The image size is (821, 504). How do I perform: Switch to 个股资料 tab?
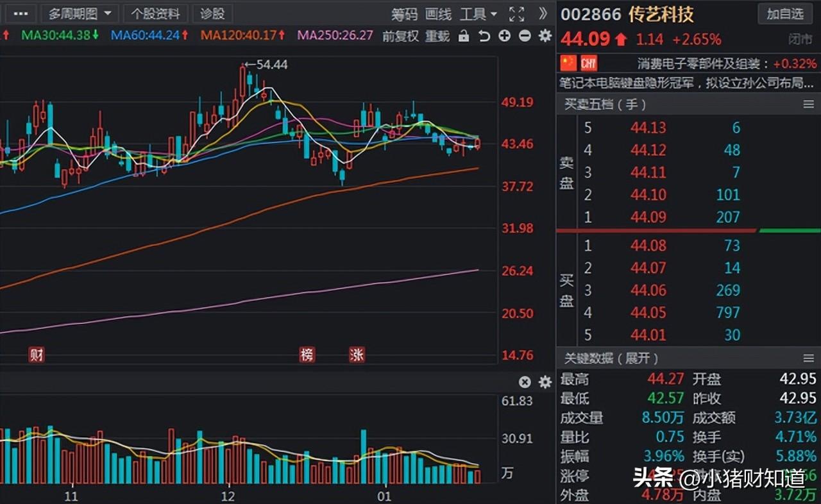coord(156,13)
